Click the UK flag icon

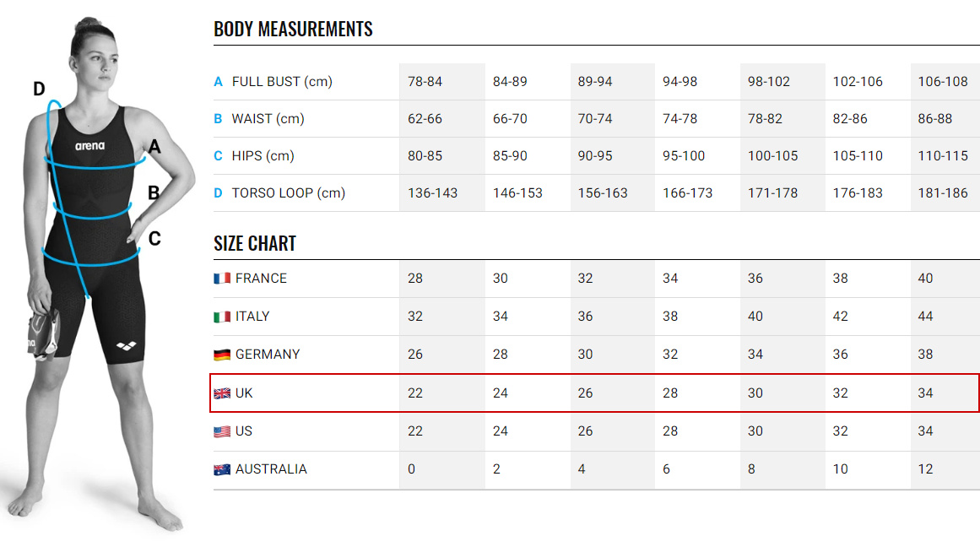[222, 393]
